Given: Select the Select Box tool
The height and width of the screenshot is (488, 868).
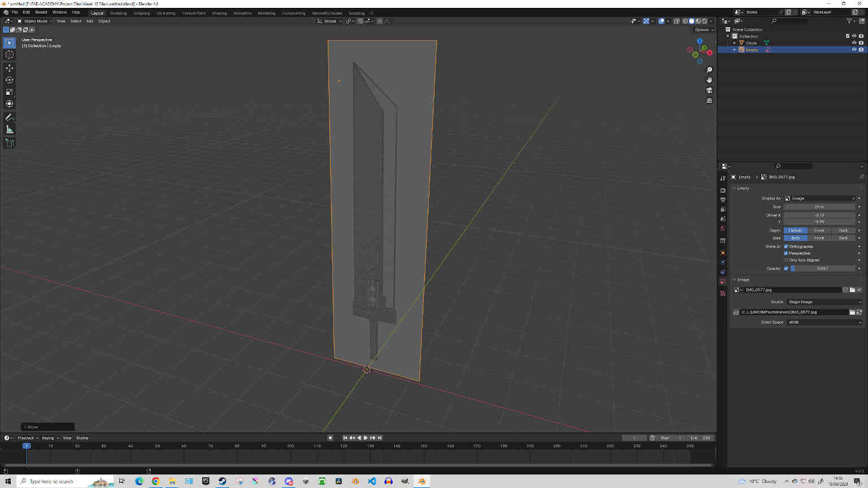Looking at the screenshot, I should point(10,43).
